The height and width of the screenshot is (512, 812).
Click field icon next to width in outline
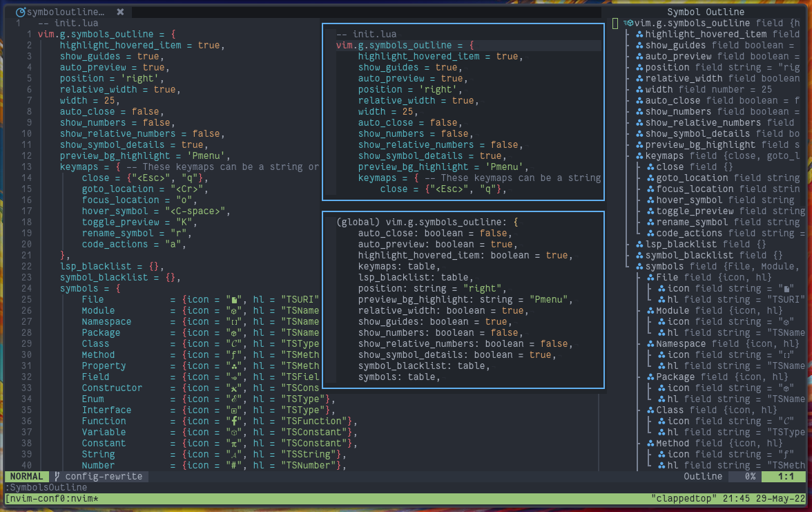click(639, 89)
